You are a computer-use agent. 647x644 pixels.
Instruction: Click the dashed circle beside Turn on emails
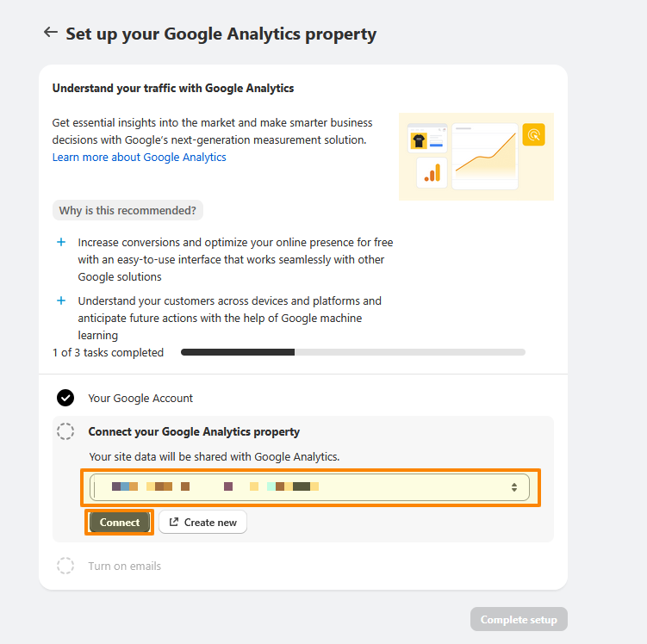coord(65,566)
